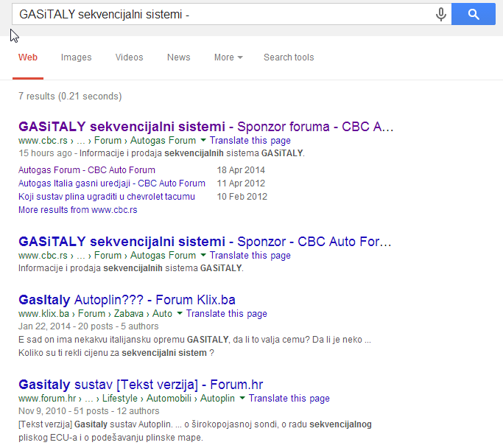Open 'Autogas Italia gasni uredjaji' sublink
Image resolution: width=503 pixels, height=448 pixels.
click(112, 183)
